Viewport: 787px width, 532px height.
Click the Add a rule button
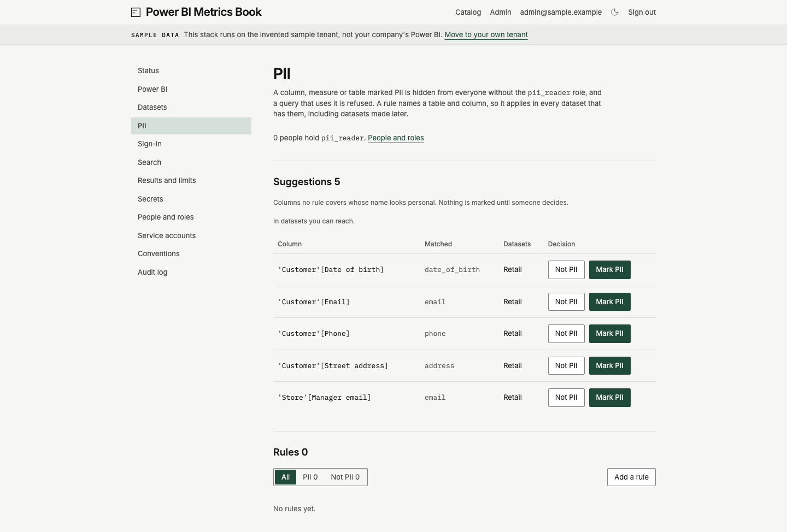click(x=631, y=477)
